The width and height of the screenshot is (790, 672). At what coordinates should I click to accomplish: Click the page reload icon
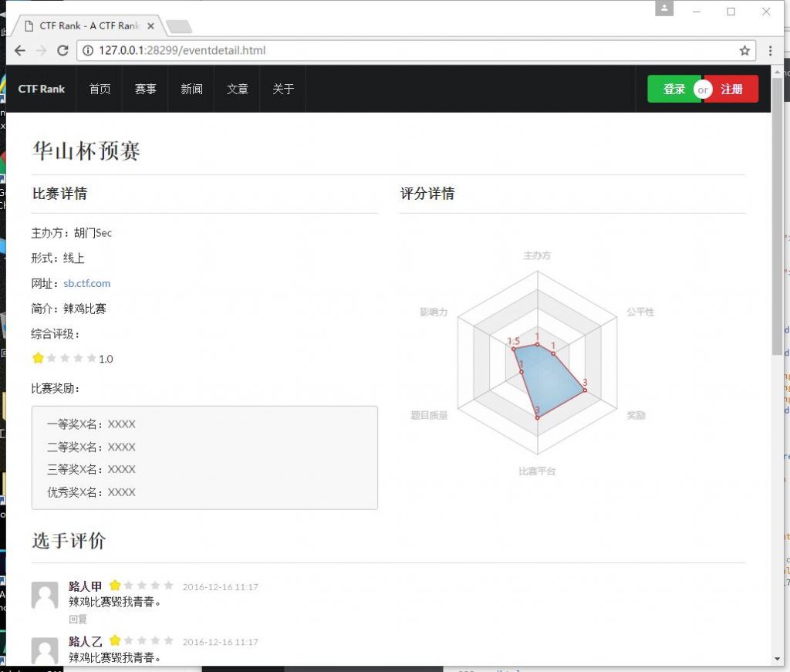point(63,51)
